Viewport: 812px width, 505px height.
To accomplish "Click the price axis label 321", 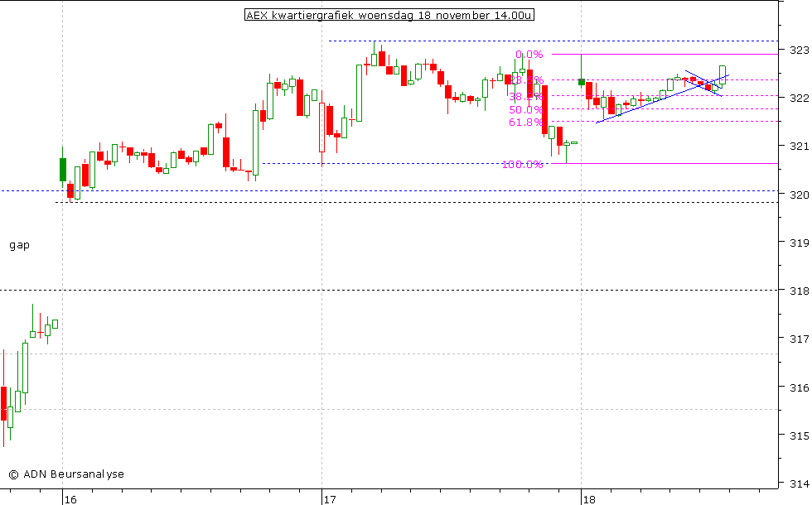I will 799,147.
